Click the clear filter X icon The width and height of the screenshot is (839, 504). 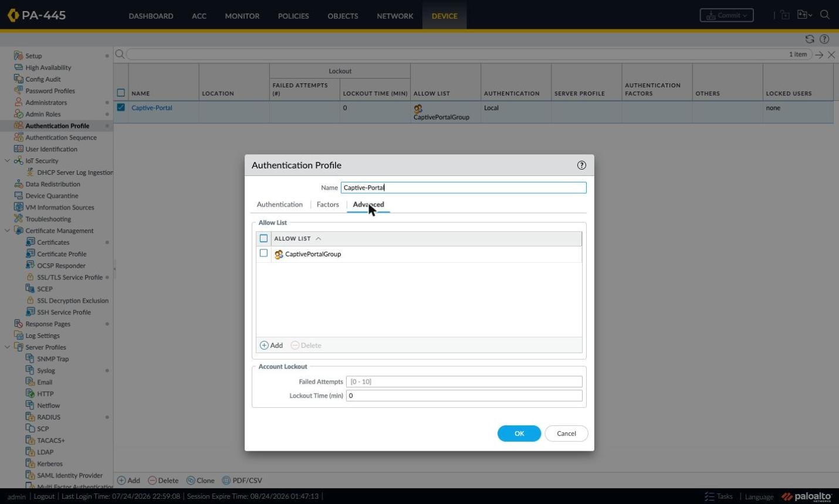[831, 55]
